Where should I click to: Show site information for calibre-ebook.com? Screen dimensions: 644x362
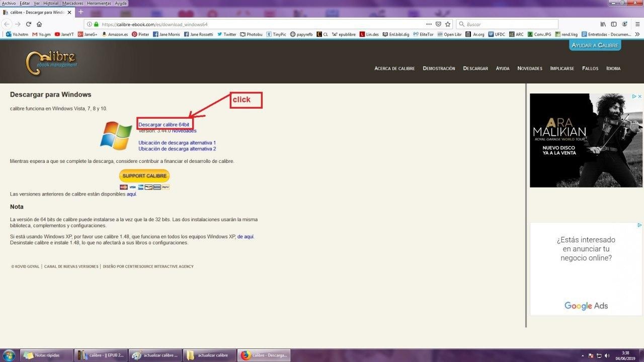click(89, 24)
